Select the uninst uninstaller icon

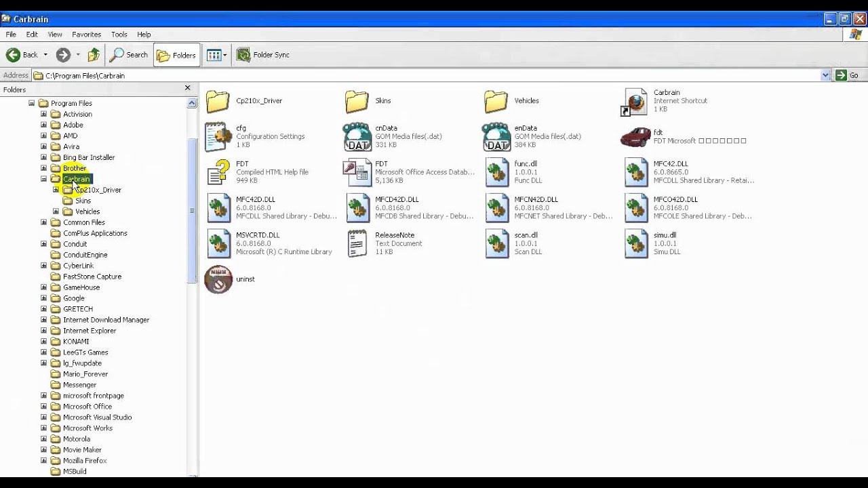point(218,279)
